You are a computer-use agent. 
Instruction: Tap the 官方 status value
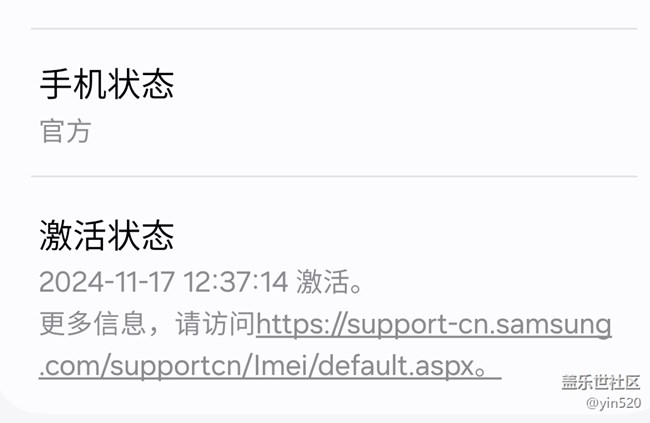pos(65,131)
